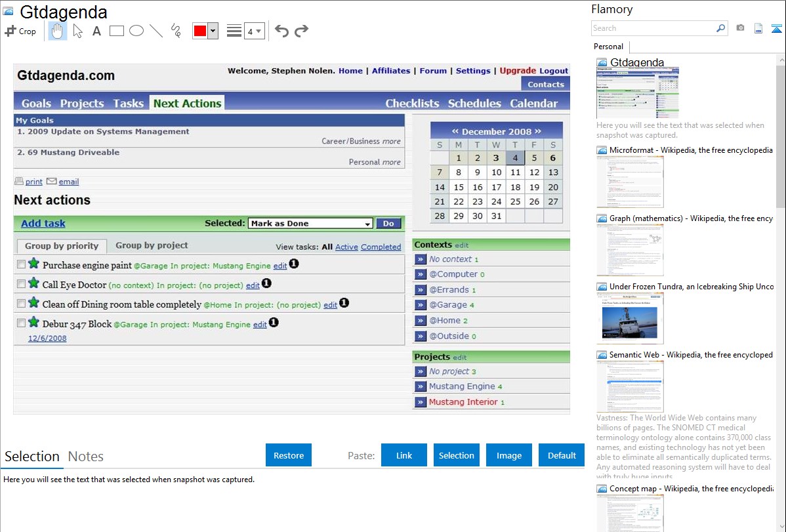Click the Contacts button
786x532 pixels.
tap(545, 84)
